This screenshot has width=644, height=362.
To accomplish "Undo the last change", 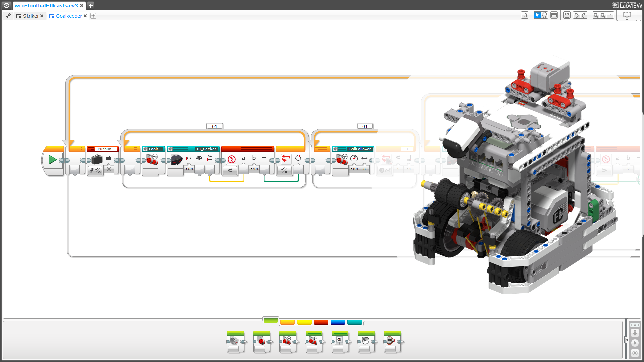I will click(x=576, y=15).
